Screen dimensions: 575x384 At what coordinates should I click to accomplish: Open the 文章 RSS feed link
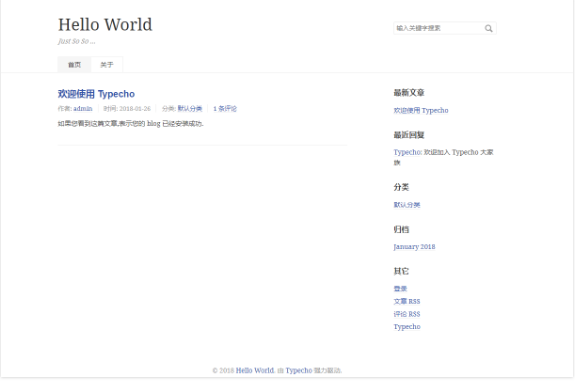click(x=407, y=301)
